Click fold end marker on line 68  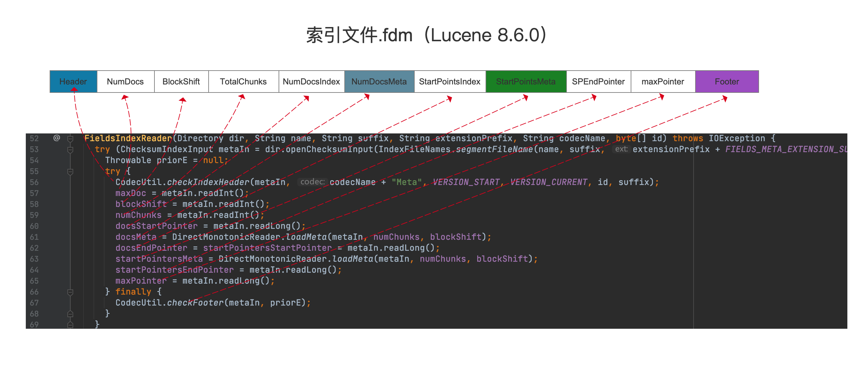point(70,314)
